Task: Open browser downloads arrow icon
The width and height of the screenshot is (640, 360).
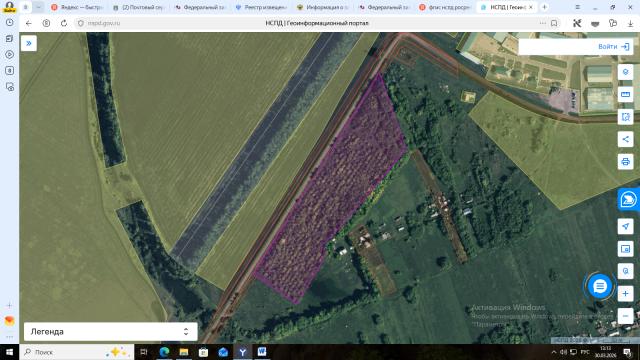Action: (630, 24)
